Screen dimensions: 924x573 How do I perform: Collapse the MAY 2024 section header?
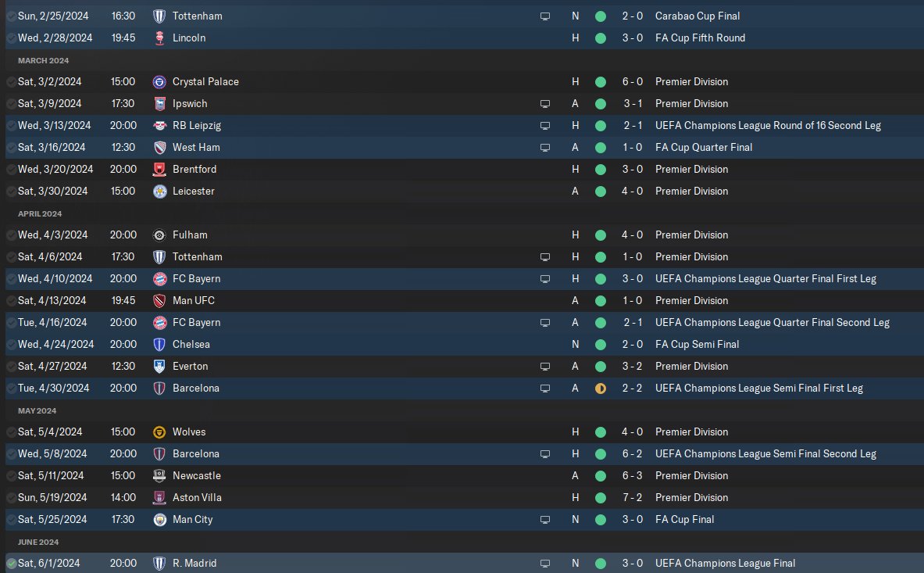pyautogui.click(x=37, y=411)
